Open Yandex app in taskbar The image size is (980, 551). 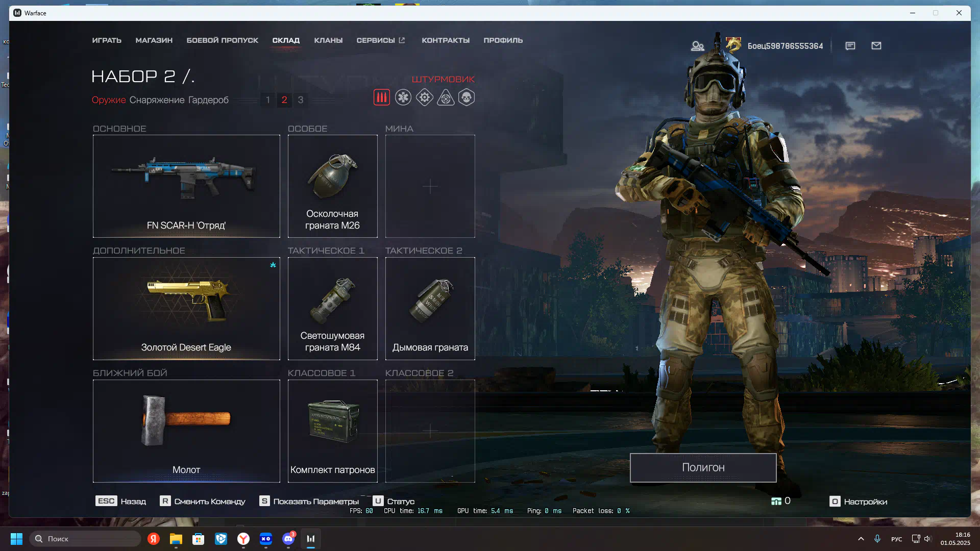154,539
